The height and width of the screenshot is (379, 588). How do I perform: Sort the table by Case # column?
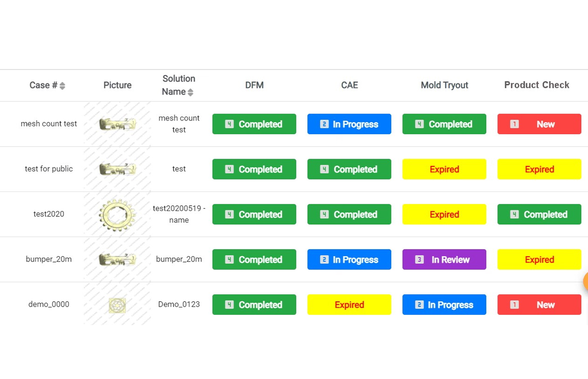(62, 86)
